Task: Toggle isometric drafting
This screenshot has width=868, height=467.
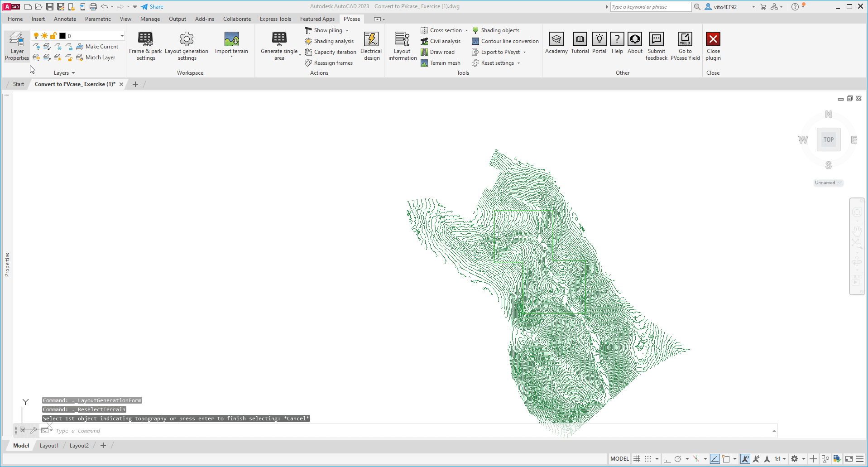Action: [696, 459]
